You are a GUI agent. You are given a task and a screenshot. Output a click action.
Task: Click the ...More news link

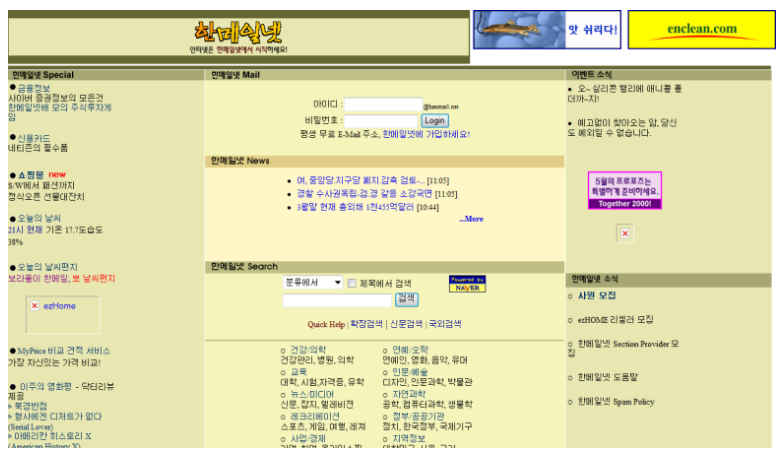[x=471, y=219]
